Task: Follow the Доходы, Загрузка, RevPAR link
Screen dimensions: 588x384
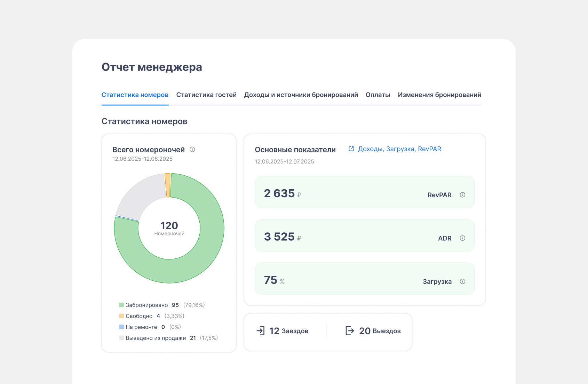Action: pyautogui.click(x=399, y=149)
